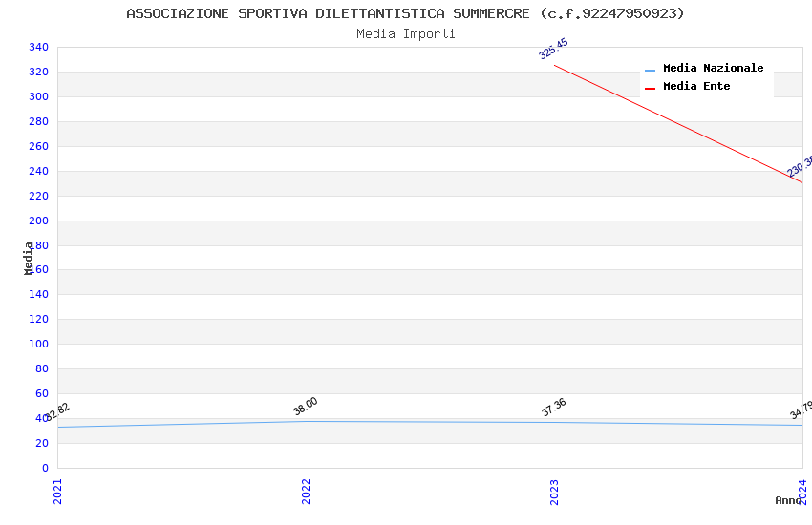The width and height of the screenshot is (812, 525).
Task: Click the 140 y-axis tick label
Action: pyautogui.click(x=38, y=294)
